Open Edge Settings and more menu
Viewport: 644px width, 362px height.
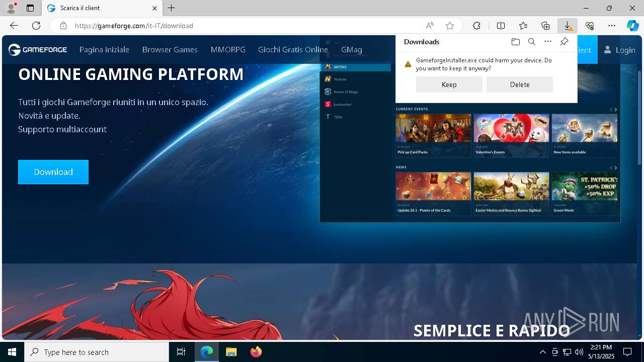click(612, 26)
